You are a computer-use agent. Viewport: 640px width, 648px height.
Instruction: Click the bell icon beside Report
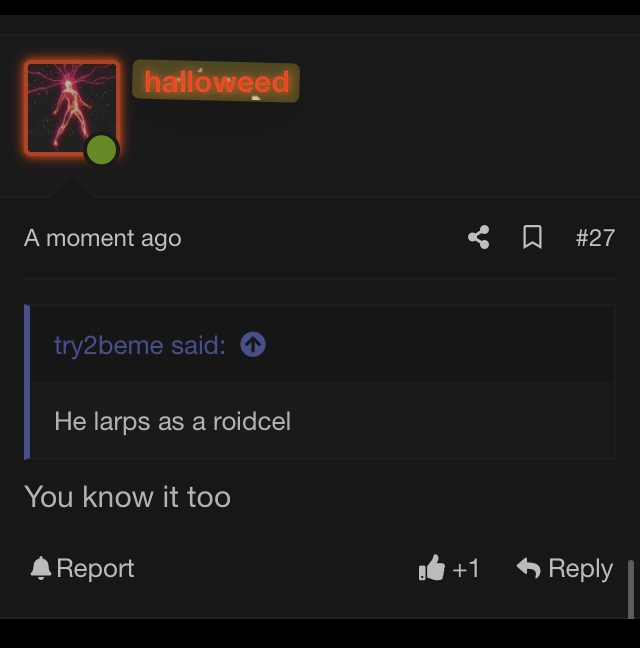[40, 568]
